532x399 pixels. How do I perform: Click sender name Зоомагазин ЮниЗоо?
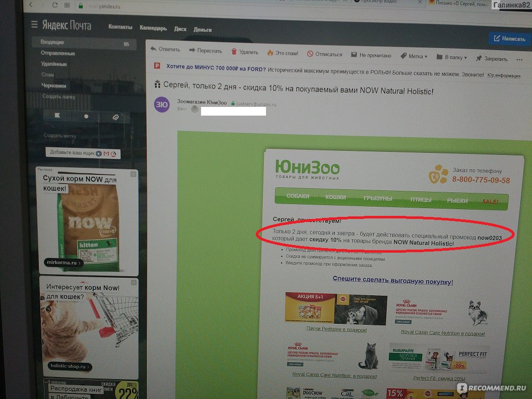pos(202,102)
